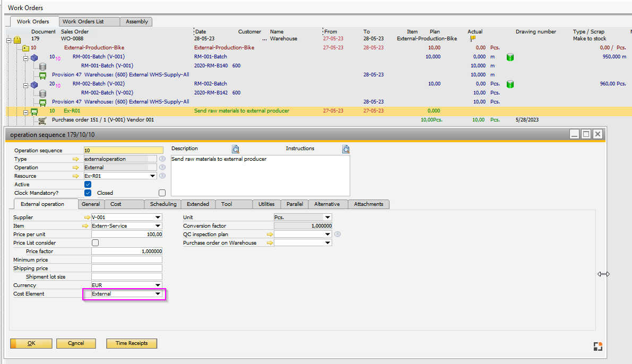Click the link arrow next to QC inspection plan

click(270, 234)
